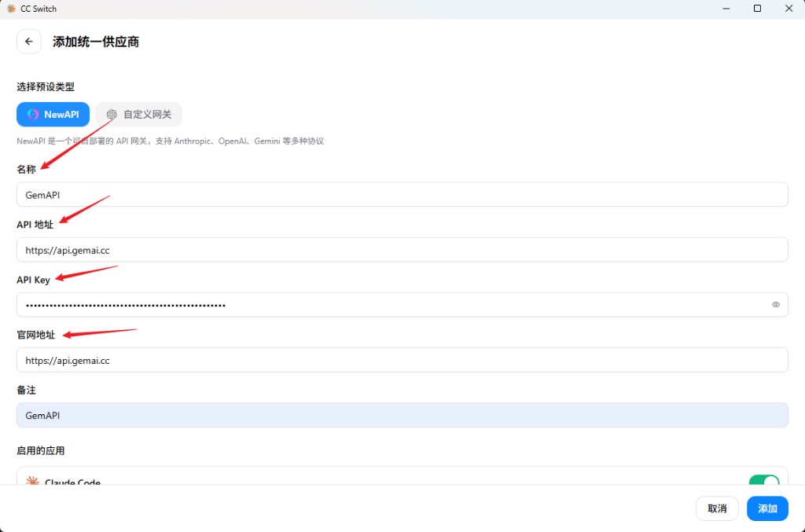The width and height of the screenshot is (805, 532).
Task: Click into the API 地址 input field
Action: click(402, 250)
